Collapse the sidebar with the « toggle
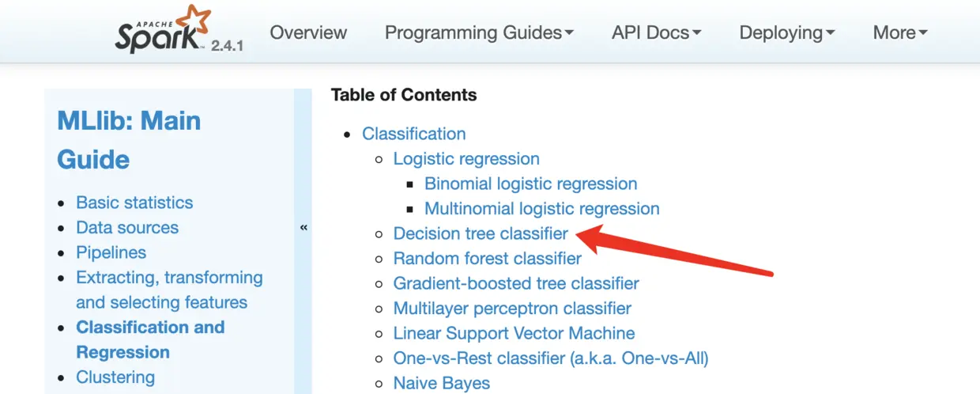980x394 pixels. [x=303, y=228]
